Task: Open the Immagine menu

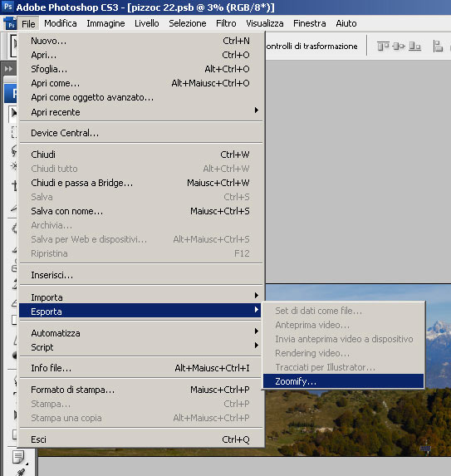Action: tap(105, 23)
